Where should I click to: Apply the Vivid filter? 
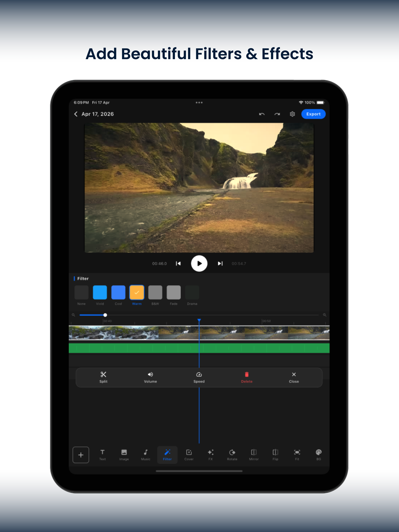click(100, 292)
